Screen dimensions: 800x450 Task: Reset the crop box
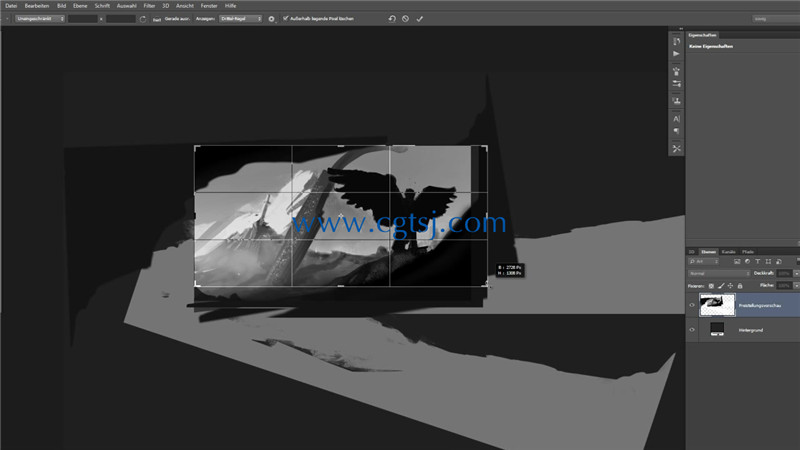coord(392,19)
